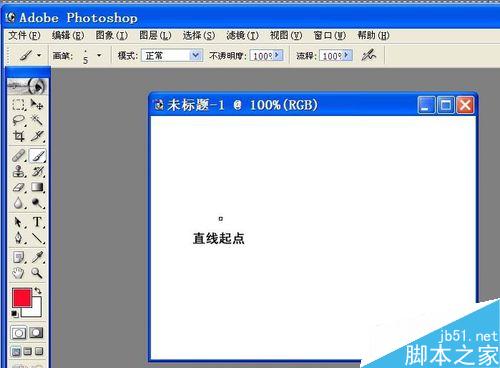
Task: Open the 文件(F) menu
Action: [24, 35]
